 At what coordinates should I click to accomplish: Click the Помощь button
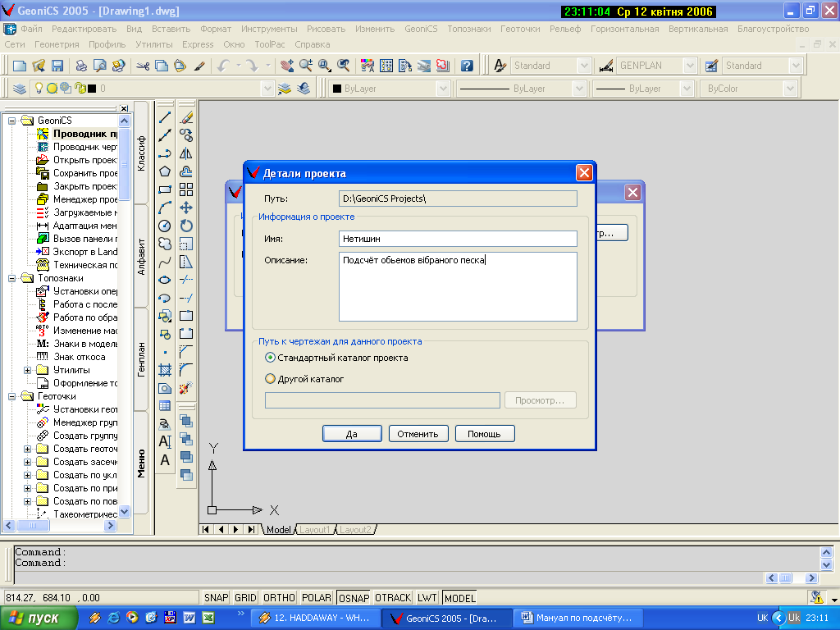(484, 433)
